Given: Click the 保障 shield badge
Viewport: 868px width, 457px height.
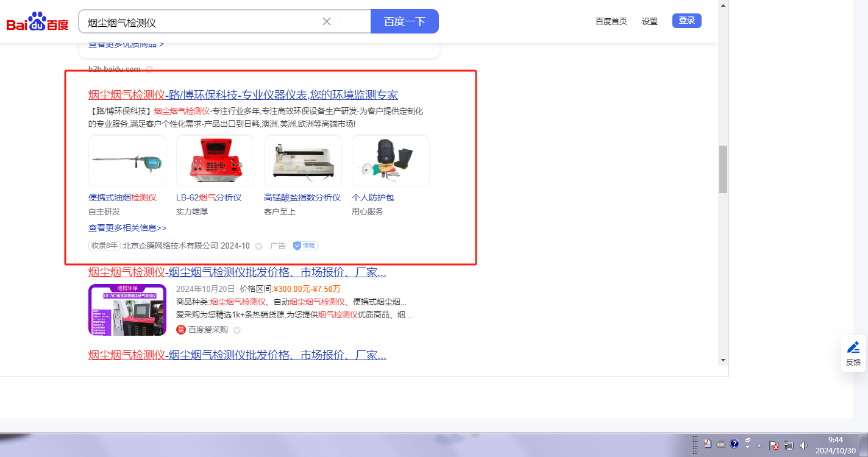Looking at the screenshot, I should [x=305, y=246].
